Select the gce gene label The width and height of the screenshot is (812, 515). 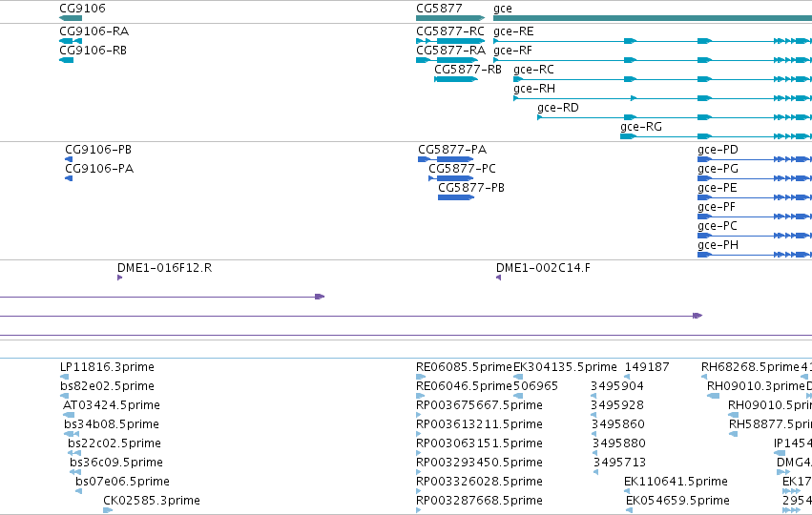coord(503,9)
